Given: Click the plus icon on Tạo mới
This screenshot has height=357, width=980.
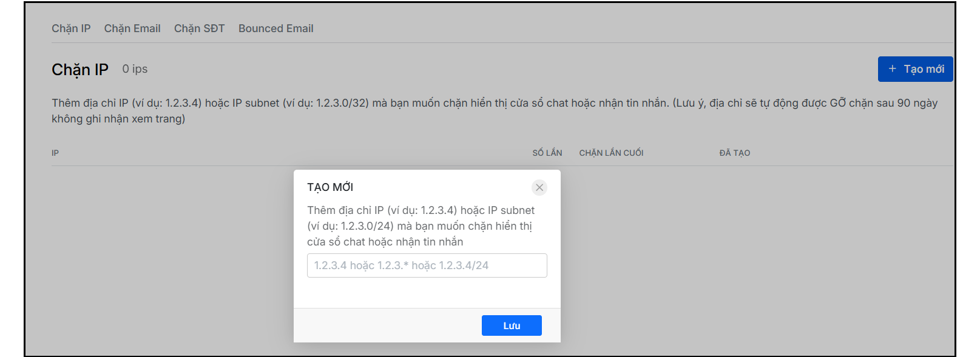Looking at the screenshot, I should [893, 69].
